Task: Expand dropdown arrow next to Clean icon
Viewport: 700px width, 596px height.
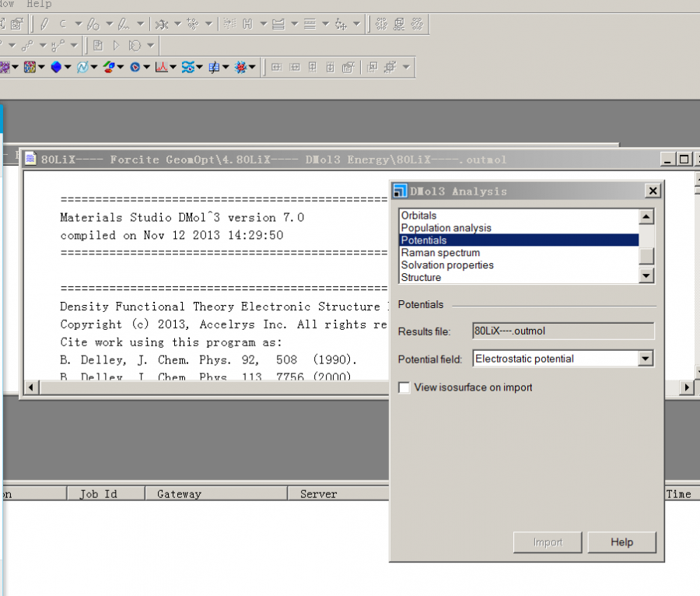Action: click(x=177, y=23)
